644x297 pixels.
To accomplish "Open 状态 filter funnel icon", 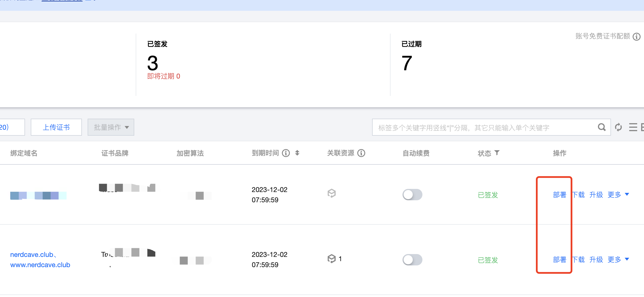I will [x=497, y=153].
